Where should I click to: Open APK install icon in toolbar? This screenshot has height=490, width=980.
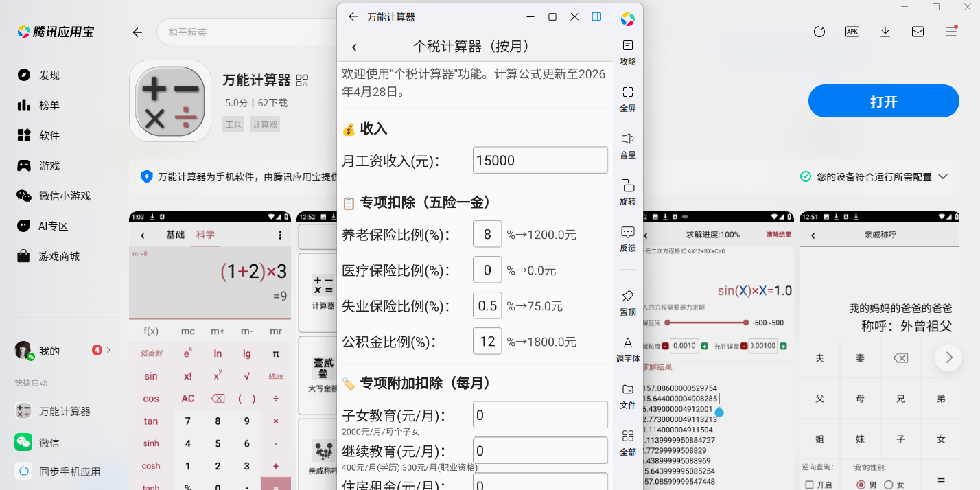tap(852, 32)
